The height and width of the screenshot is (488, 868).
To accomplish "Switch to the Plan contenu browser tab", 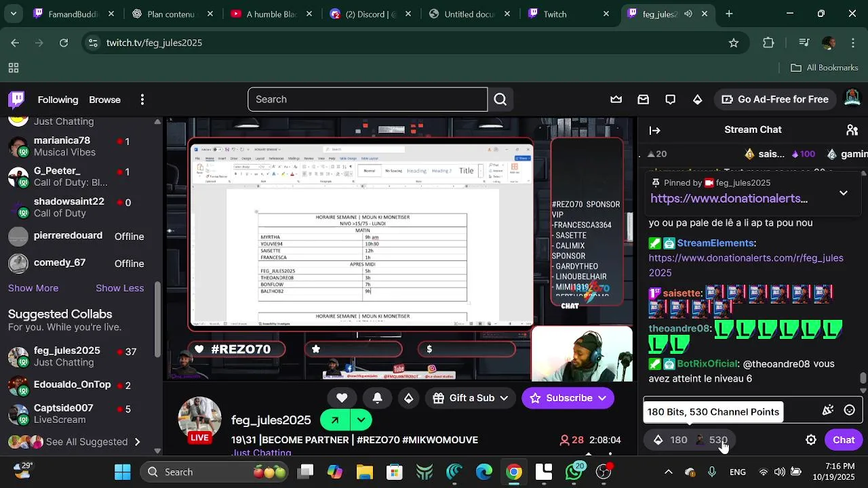I will click(170, 14).
